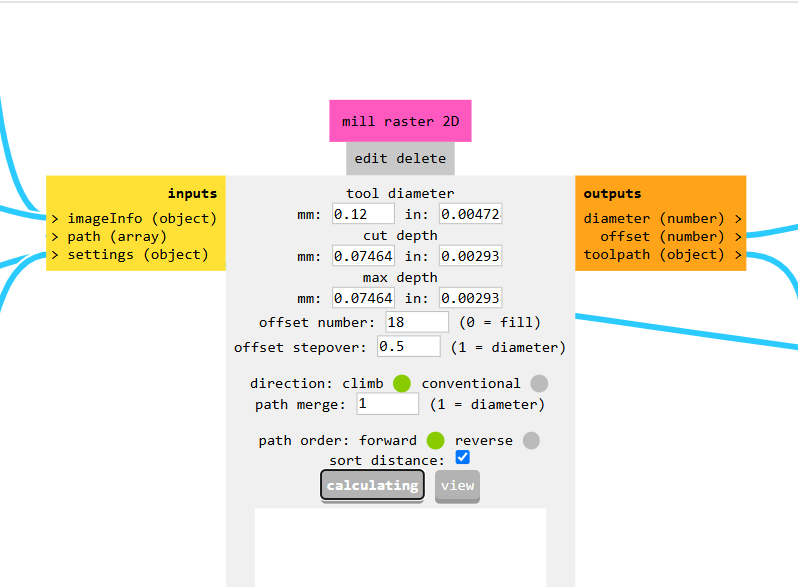This screenshot has width=798, height=587.
Task: Click the toolpath (object) output
Action: click(x=662, y=255)
